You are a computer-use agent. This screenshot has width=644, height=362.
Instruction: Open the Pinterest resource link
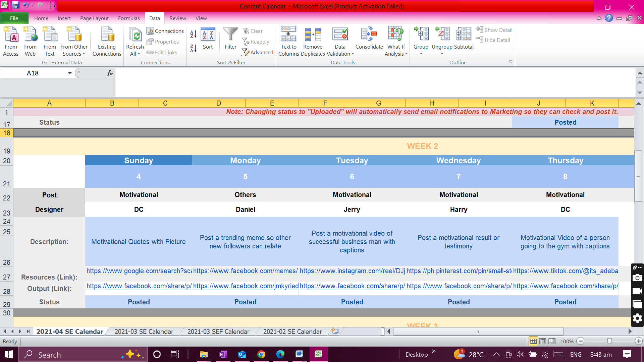[459, 271]
